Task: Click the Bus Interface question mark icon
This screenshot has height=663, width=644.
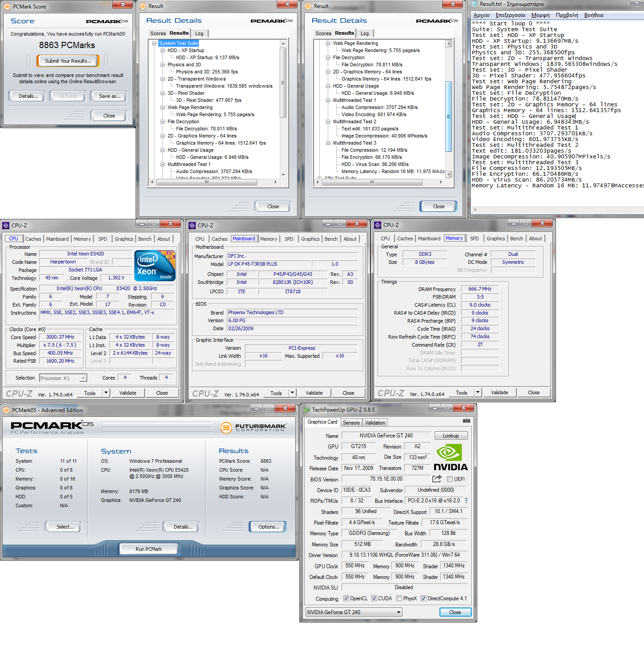Action: coord(466,501)
